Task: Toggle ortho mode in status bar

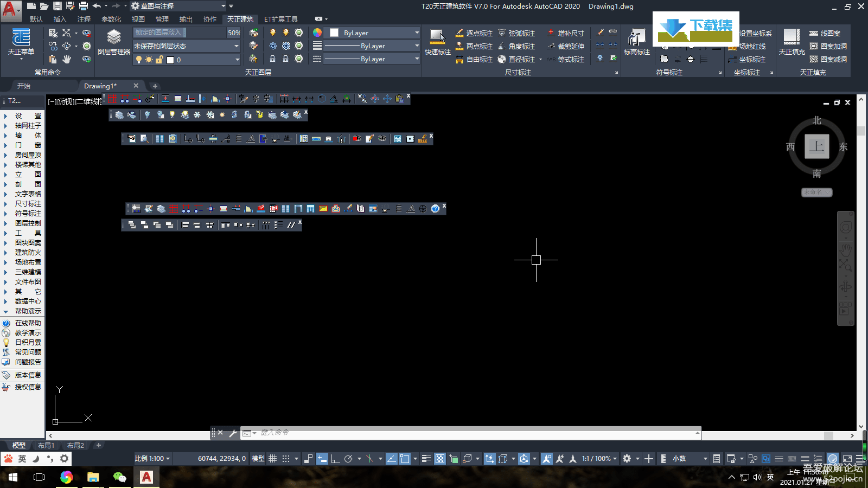Action: (x=335, y=459)
